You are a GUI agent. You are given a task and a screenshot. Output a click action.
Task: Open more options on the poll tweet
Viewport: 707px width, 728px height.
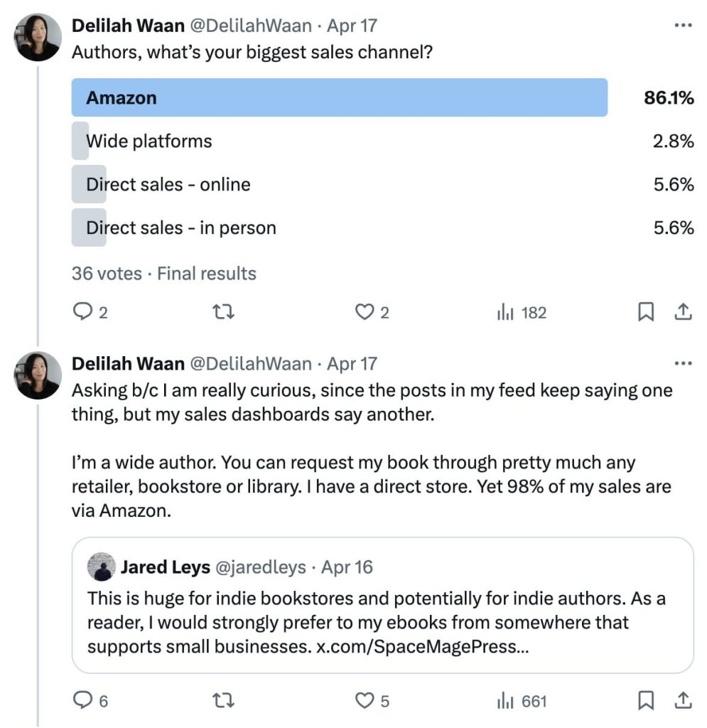pos(683,24)
